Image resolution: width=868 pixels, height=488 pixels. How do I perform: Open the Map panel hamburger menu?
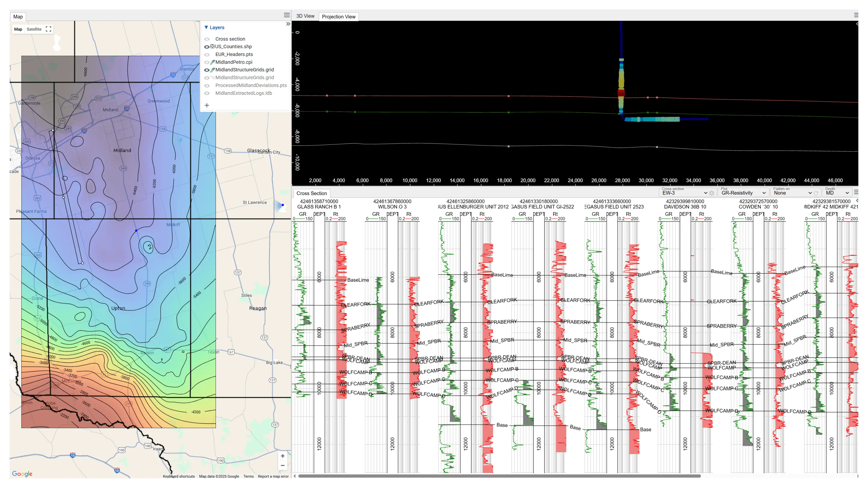click(286, 15)
